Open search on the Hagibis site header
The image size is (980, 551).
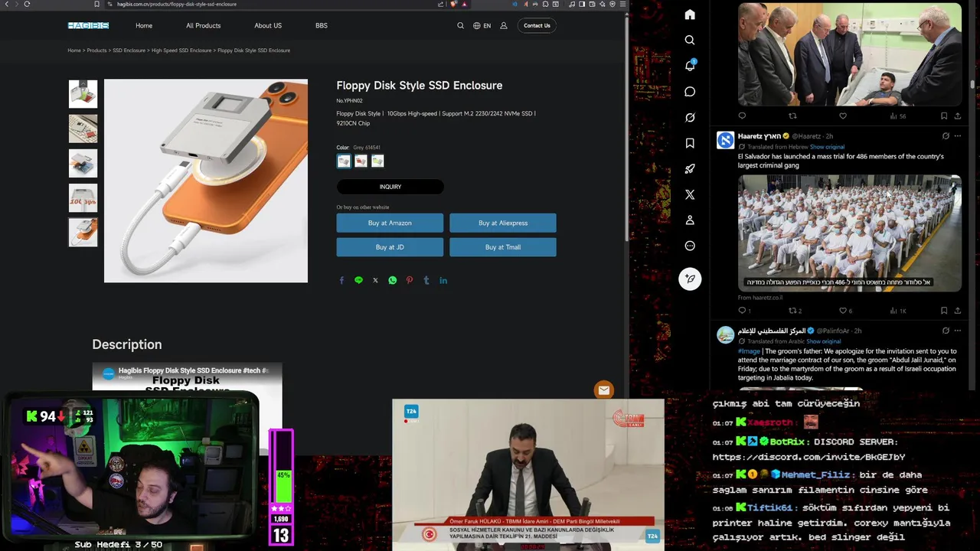pyautogui.click(x=460, y=25)
